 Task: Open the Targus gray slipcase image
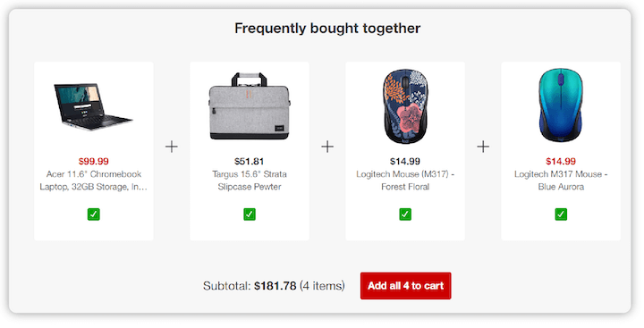pyautogui.click(x=250, y=106)
